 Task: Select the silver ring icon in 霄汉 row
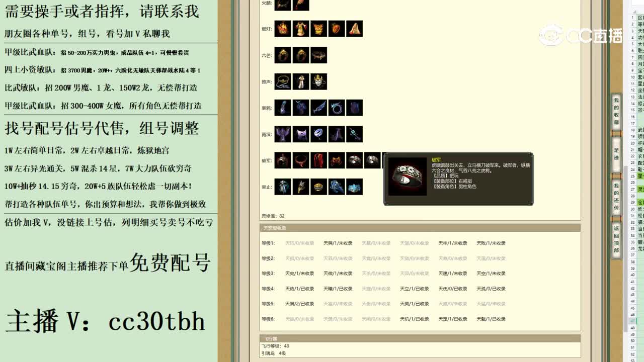pyautogui.click(x=318, y=134)
